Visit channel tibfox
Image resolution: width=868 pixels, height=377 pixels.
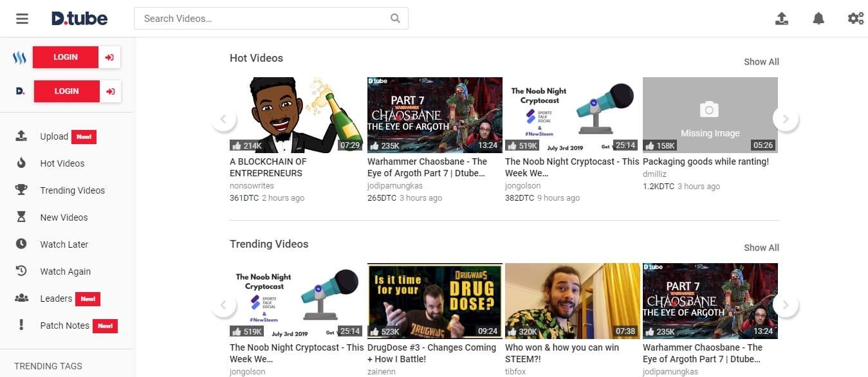point(515,372)
